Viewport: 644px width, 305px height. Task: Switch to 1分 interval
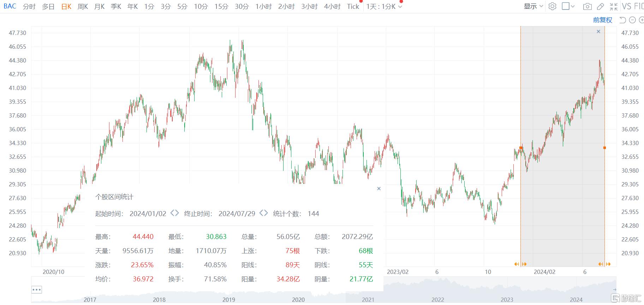[149, 6]
